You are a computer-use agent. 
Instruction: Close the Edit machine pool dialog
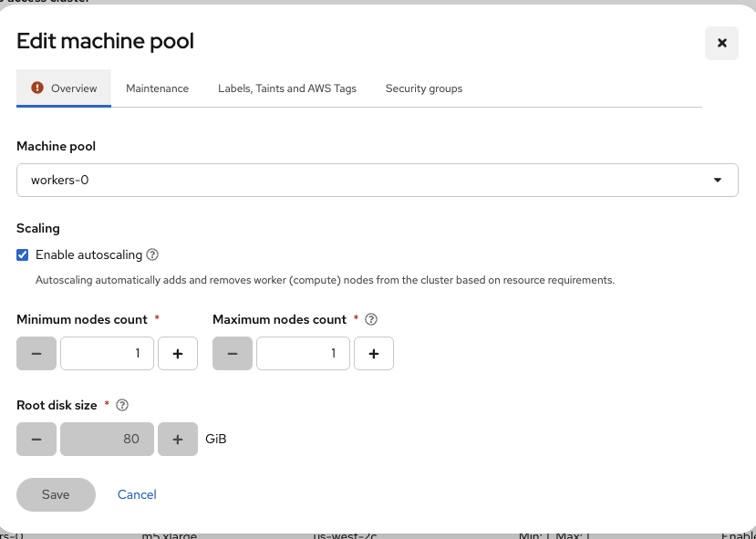coord(721,43)
